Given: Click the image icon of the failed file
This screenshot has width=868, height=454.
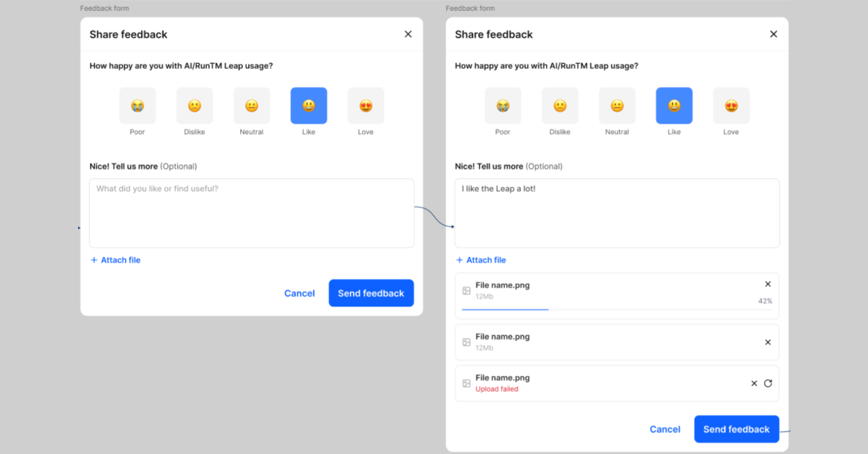Looking at the screenshot, I should [x=467, y=383].
